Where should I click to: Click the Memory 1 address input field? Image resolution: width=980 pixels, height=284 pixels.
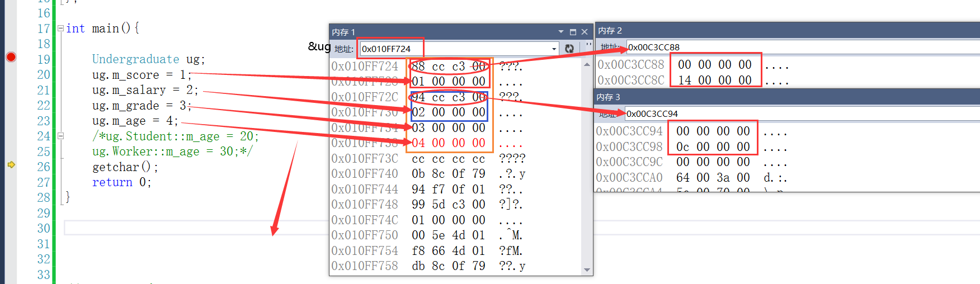(454, 49)
